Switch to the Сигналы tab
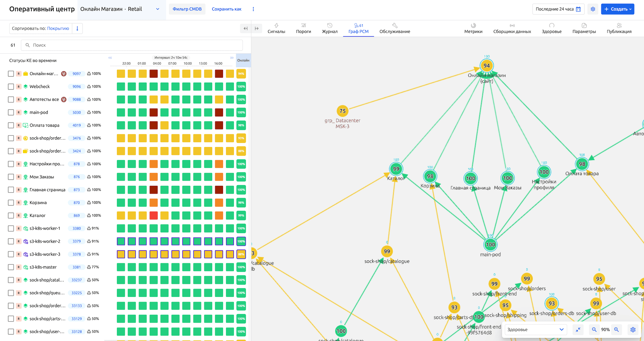Viewport: 644px width, 341px height. pyautogui.click(x=276, y=28)
